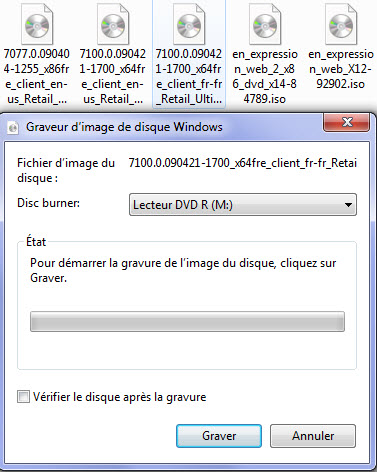Click the en_expression_web_2_x86_dvd_x14-84789.iso name
Viewport: 377px width, 472px height.
coord(265,76)
